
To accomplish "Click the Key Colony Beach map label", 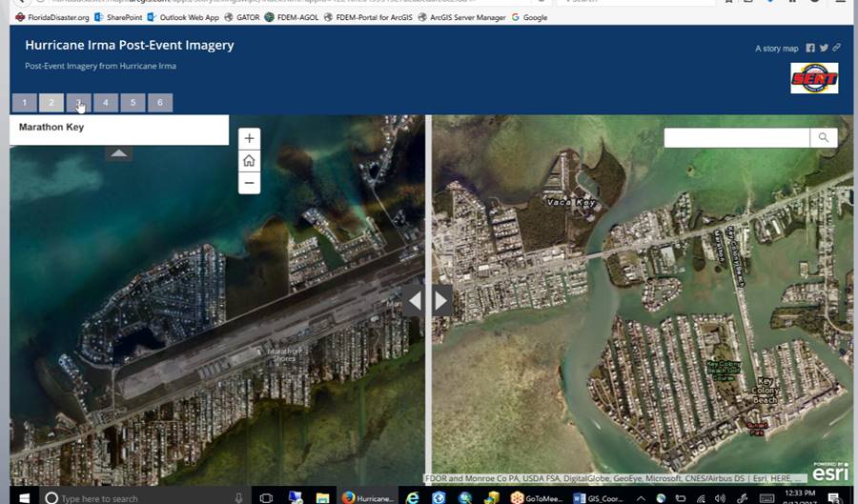I will [765, 391].
